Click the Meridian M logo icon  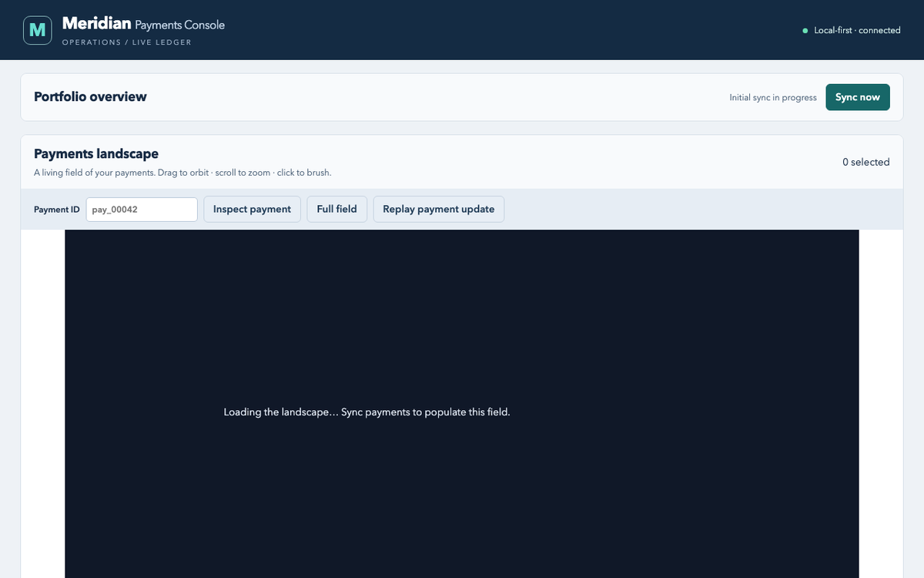pos(38,30)
